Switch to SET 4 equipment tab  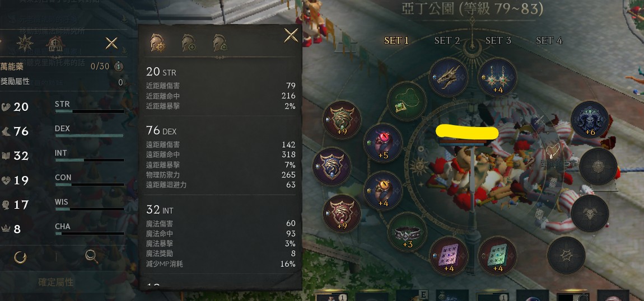click(x=549, y=40)
